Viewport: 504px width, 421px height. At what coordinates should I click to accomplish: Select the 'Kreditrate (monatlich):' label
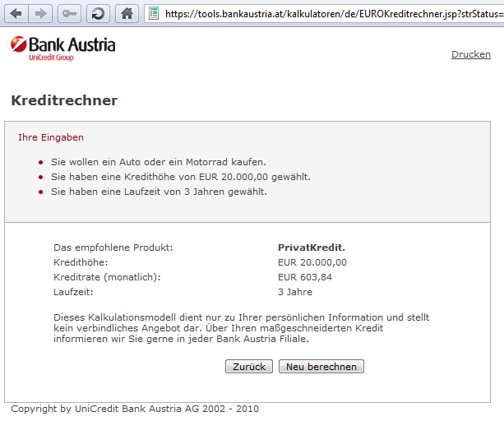(107, 277)
